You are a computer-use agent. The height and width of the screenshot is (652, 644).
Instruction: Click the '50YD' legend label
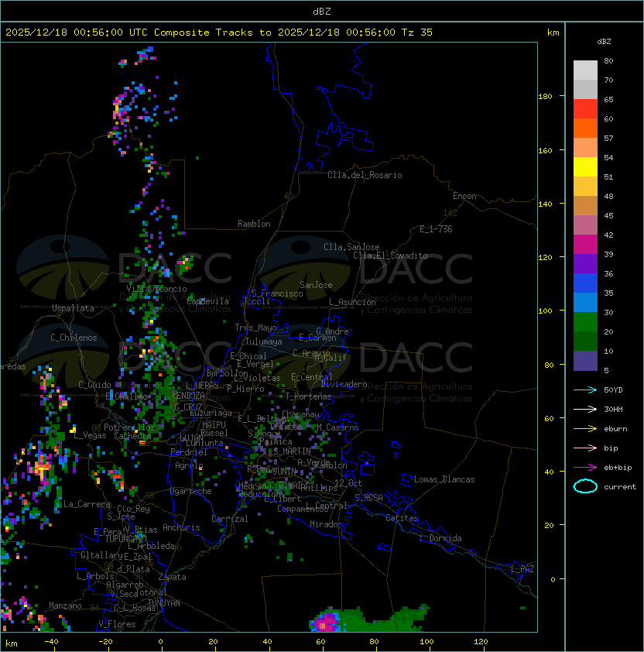point(613,390)
